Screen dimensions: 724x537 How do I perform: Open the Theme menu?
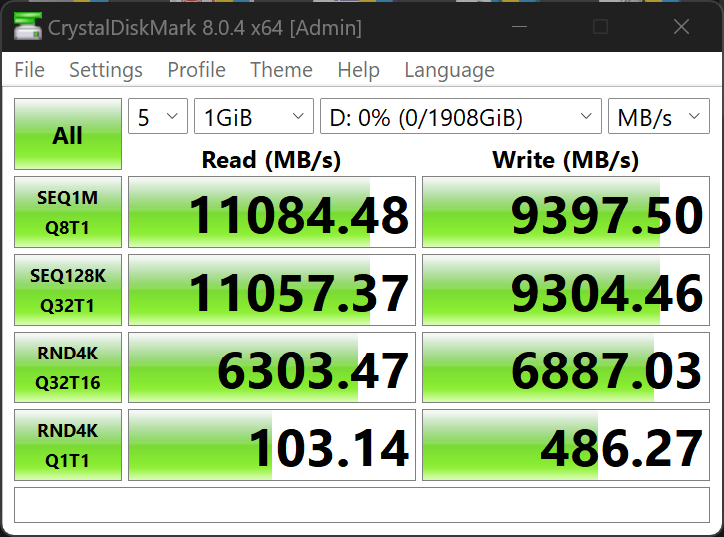[x=281, y=70]
